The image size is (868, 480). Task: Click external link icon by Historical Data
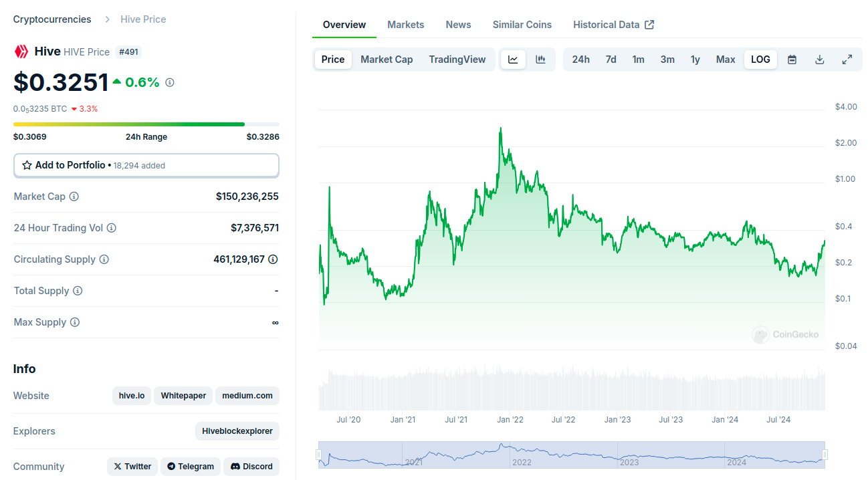coord(649,25)
